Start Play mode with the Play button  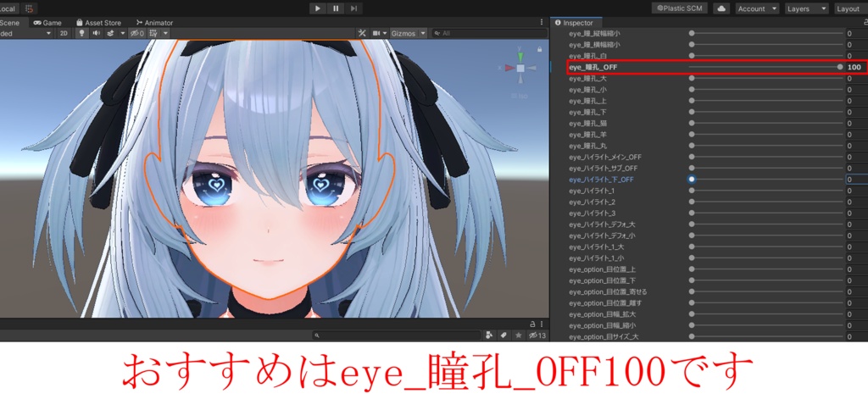pyautogui.click(x=317, y=8)
